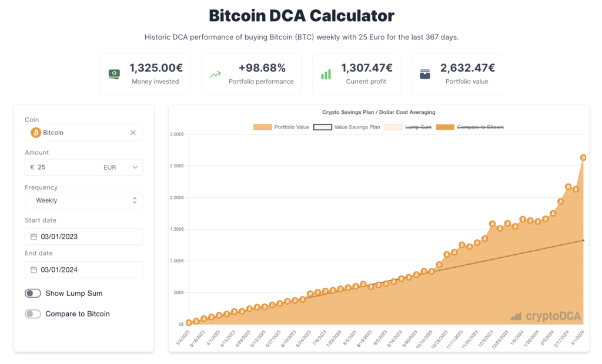Viewport: 602px width, 364px height.
Task: Click the money invested cash icon
Action: tap(113, 74)
